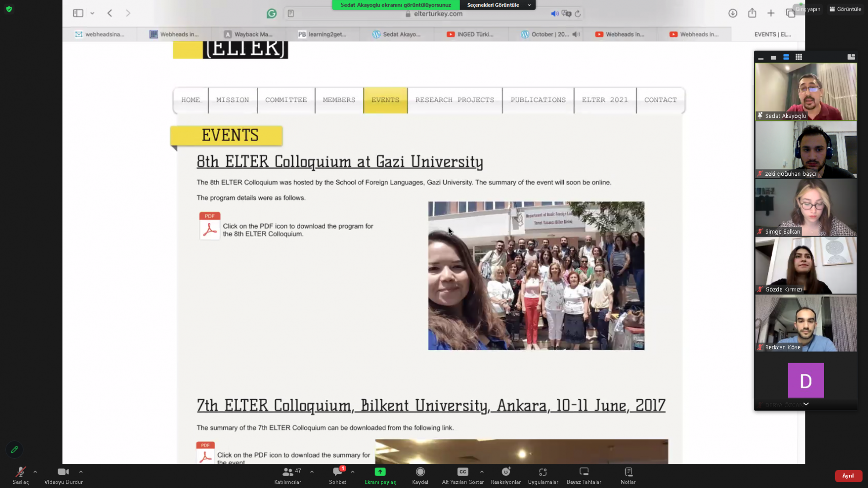
Task: Click the translate icon in address bar
Action: point(566,14)
